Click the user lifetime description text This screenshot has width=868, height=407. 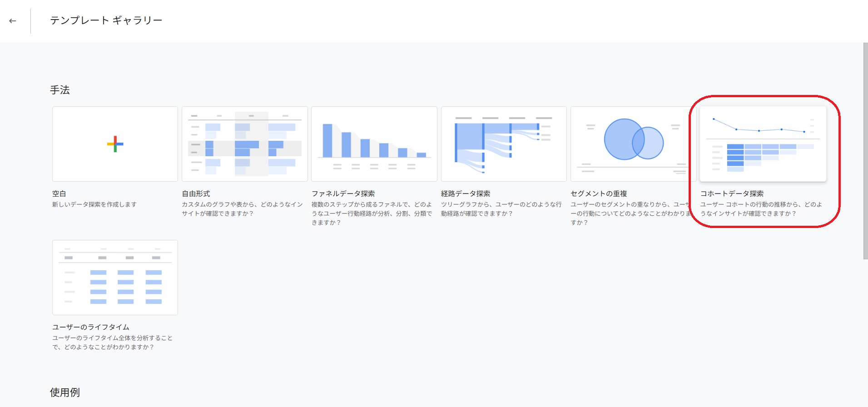(113, 342)
